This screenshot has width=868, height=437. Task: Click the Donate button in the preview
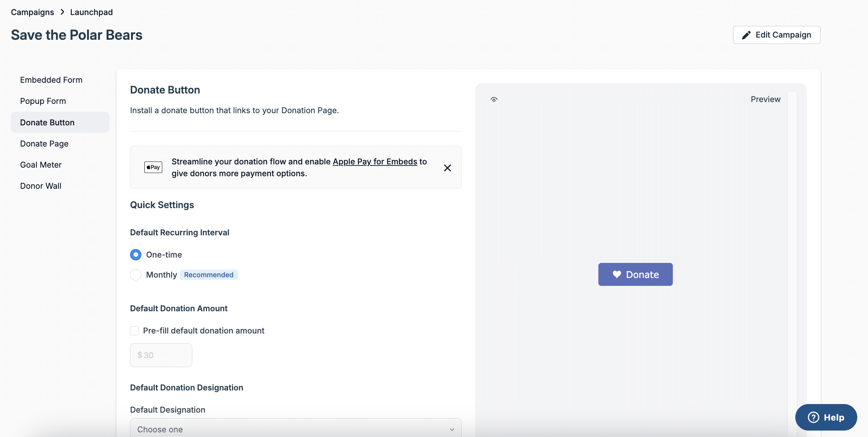tap(635, 274)
